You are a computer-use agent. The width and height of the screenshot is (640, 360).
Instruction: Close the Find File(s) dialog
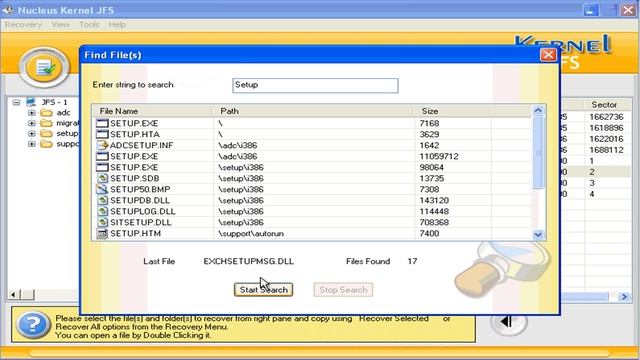[548, 55]
